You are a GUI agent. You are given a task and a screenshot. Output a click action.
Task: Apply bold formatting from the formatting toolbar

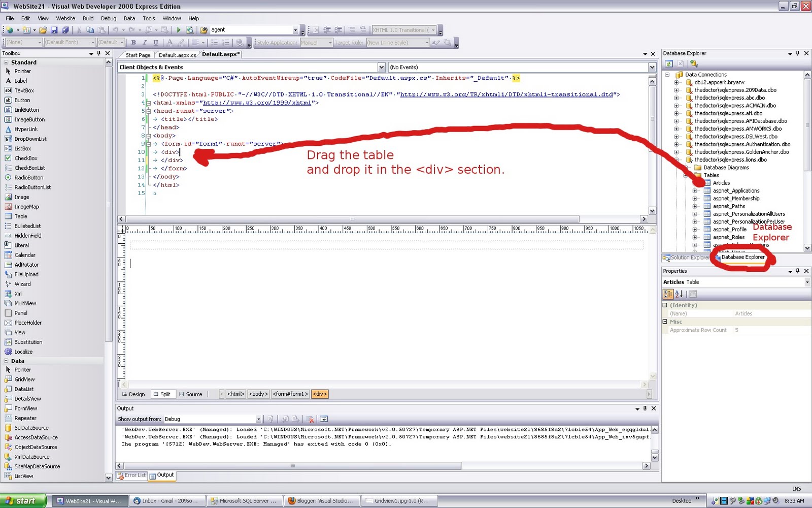click(x=133, y=42)
